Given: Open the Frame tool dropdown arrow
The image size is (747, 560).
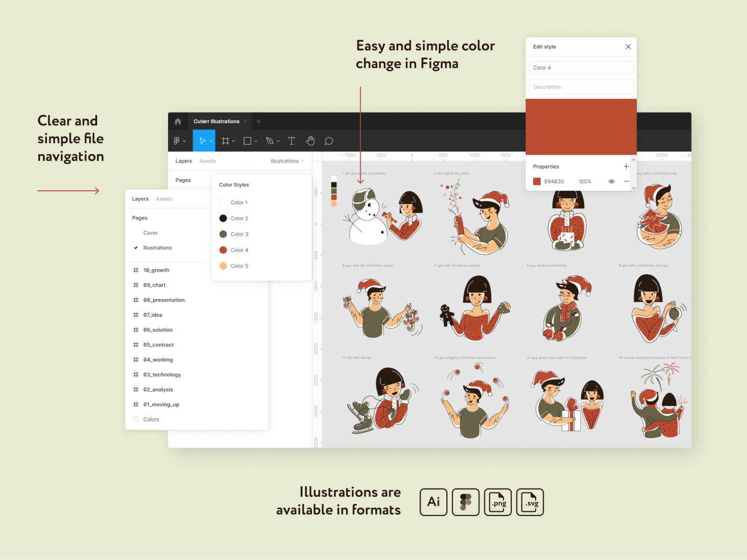Looking at the screenshot, I should tap(233, 141).
